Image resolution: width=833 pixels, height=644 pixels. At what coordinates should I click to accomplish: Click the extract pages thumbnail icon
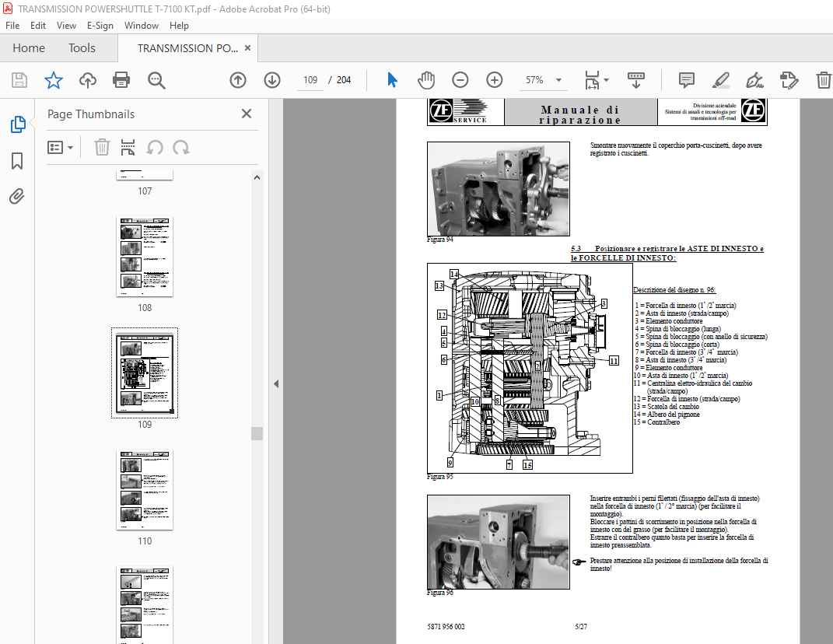pyautogui.click(x=128, y=147)
